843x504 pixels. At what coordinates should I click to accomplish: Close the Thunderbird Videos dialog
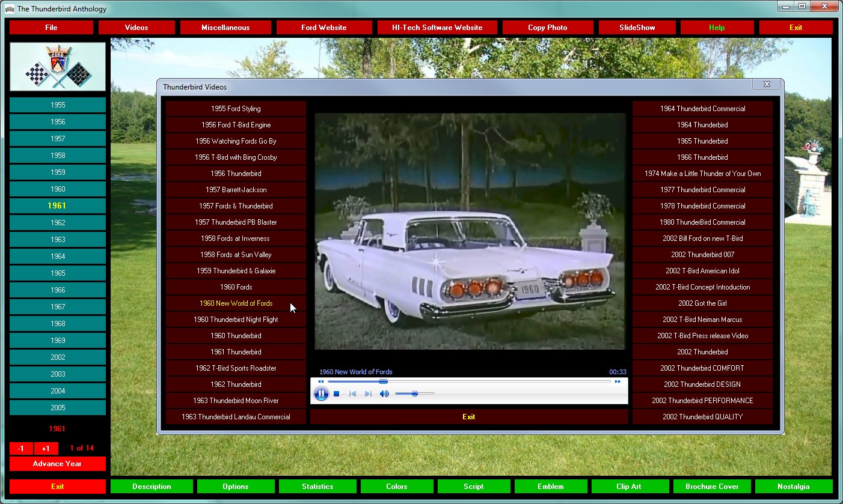(767, 85)
